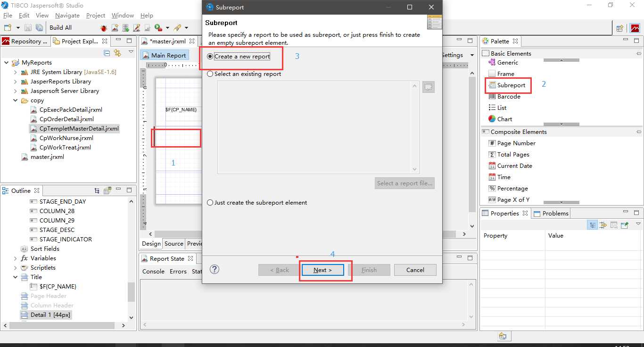Select 'Select an existing report' radio option
Image resolution: width=644 pixels, height=347 pixels.
click(x=244, y=74)
